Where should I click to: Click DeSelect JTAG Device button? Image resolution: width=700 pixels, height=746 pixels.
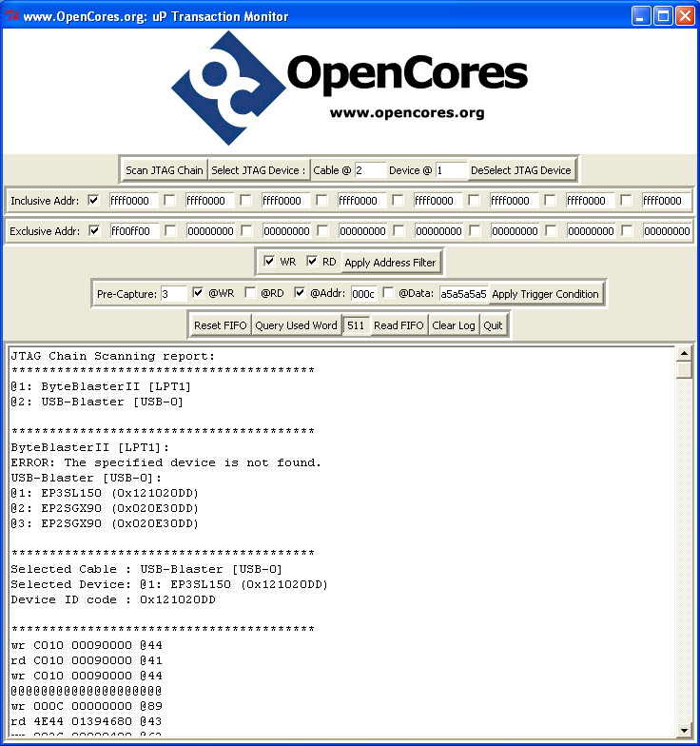pyautogui.click(x=520, y=170)
